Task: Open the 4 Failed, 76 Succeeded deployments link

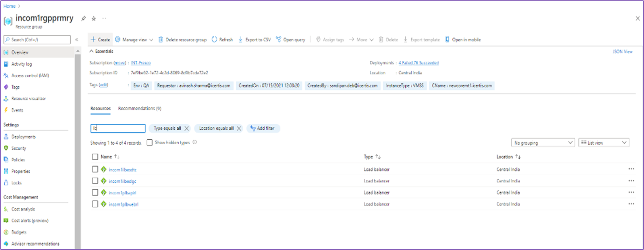Action: (x=418, y=63)
